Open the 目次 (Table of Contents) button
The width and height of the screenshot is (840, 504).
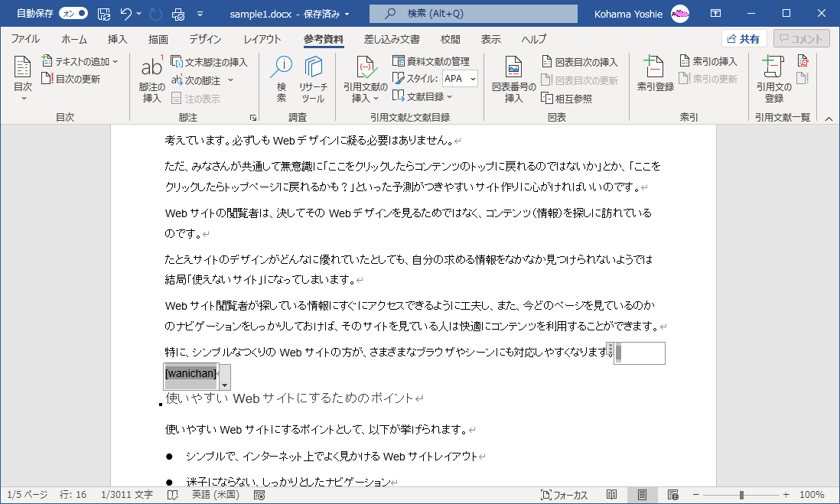pos(22,78)
